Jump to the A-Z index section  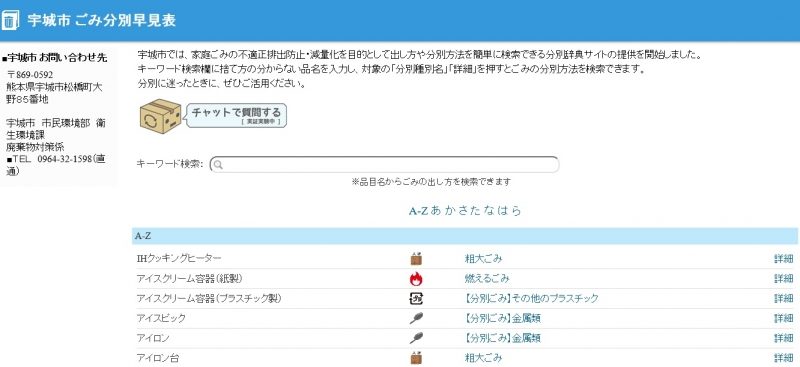pyautogui.click(x=418, y=211)
